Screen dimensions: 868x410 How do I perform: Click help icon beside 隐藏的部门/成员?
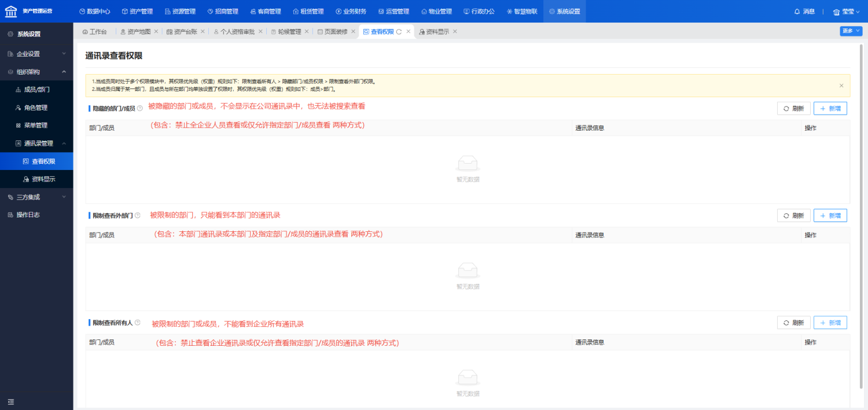(x=139, y=108)
